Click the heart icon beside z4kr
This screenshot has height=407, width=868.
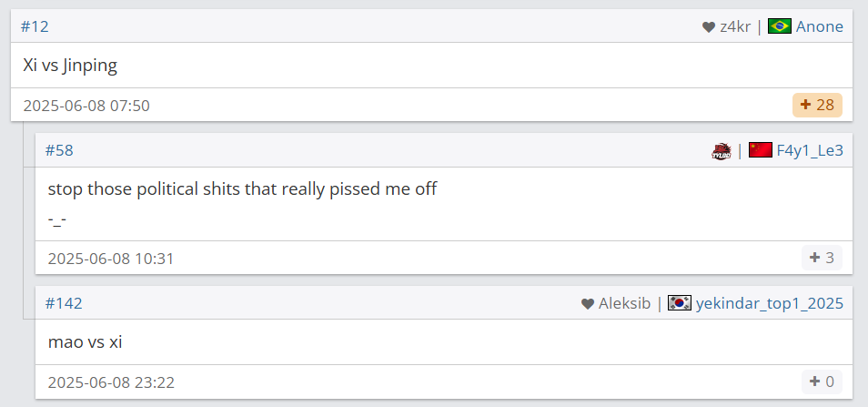[x=709, y=27]
